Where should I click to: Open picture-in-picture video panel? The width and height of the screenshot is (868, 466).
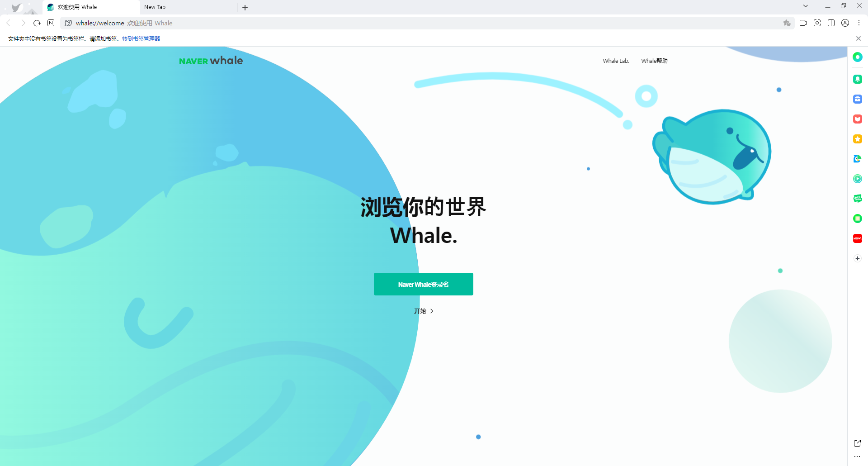coord(803,23)
